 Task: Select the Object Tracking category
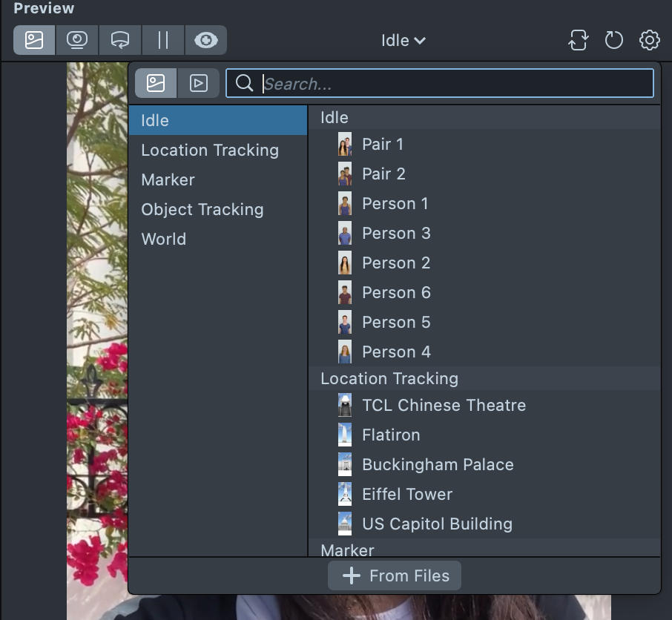point(202,209)
